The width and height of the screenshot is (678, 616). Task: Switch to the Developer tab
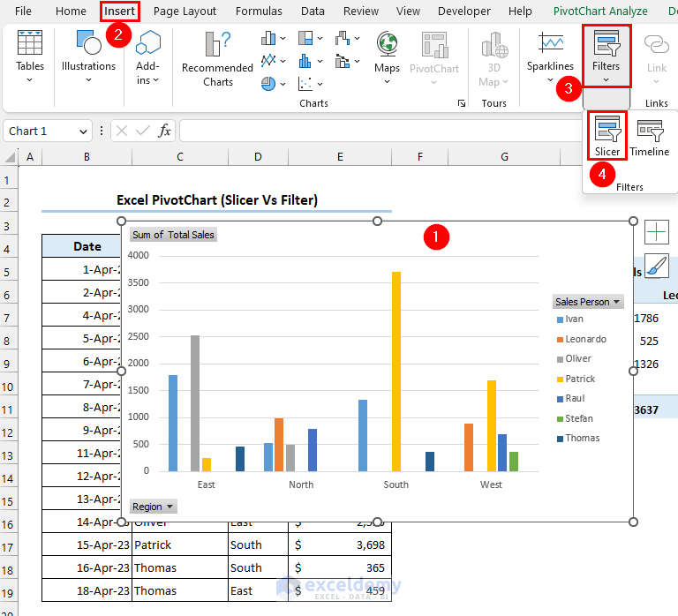tap(464, 11)
